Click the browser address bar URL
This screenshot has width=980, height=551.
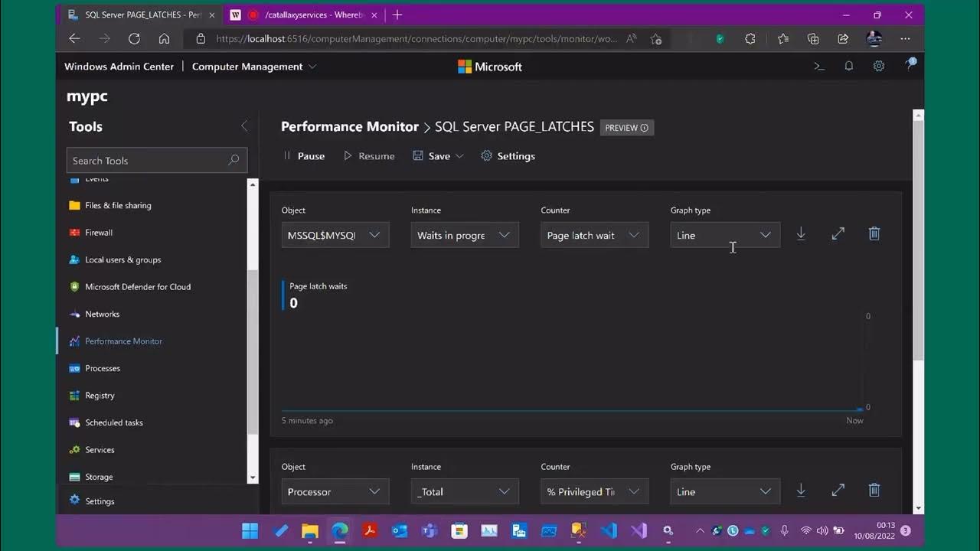click(x=416, y=38)
